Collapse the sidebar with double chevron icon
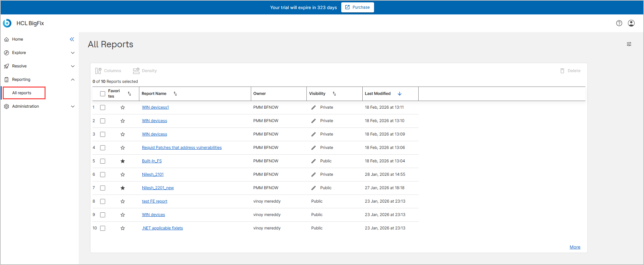Image resolution: width=644 pixels, height=265 pixels. tap(72, 39)
